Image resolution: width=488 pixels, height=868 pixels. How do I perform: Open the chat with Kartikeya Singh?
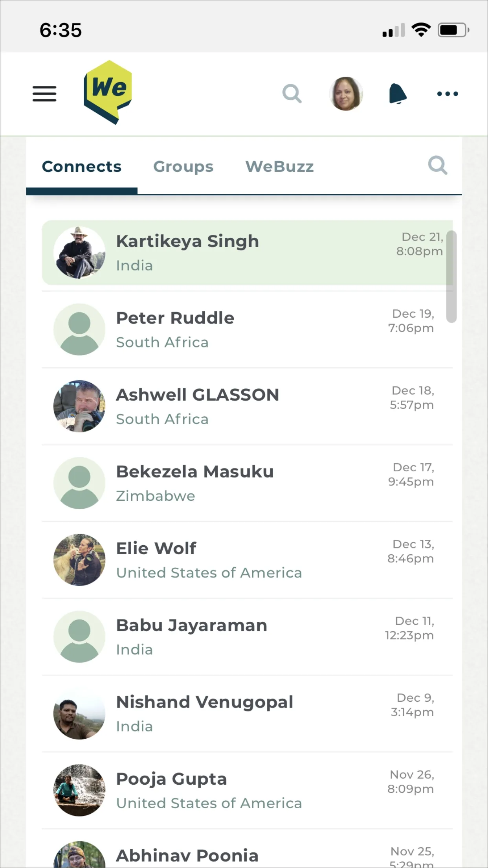[247, 252]
